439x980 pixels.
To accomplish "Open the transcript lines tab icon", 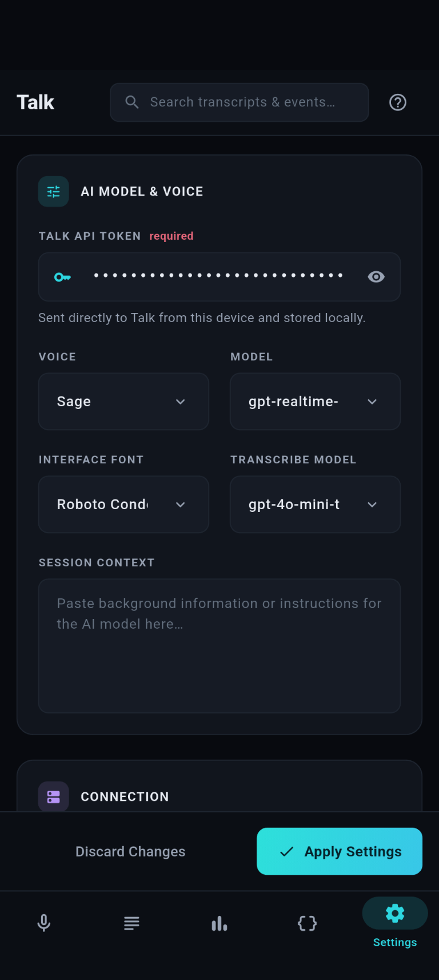I will [131, 923].
